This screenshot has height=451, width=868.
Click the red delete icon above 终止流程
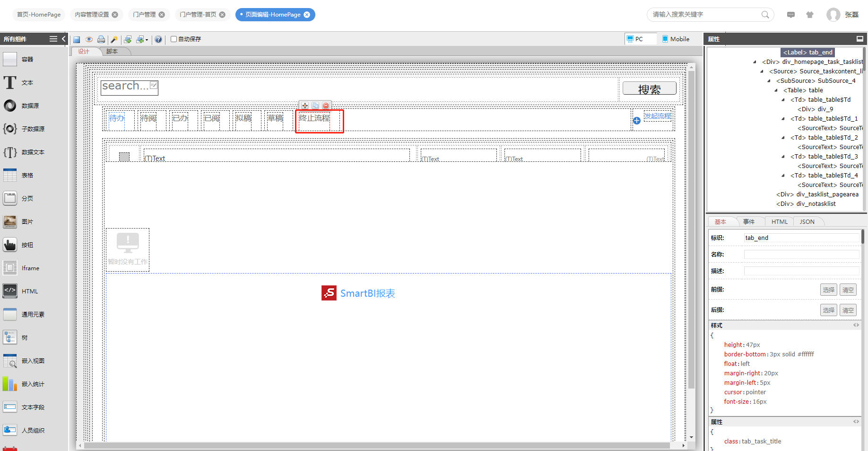click(326, 106)
